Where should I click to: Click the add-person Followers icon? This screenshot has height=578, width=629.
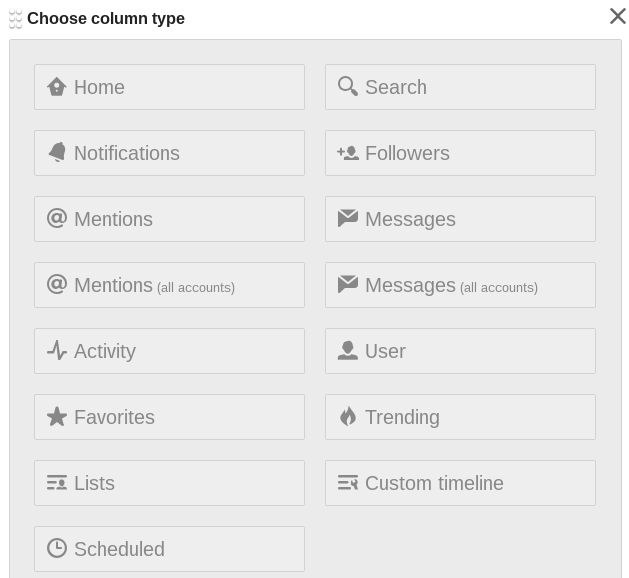(348, 153)
